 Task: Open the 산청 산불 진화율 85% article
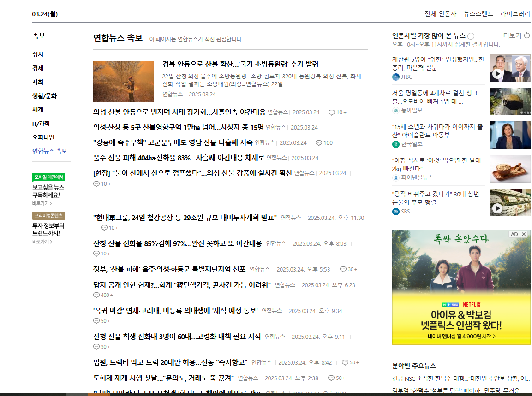178,243
